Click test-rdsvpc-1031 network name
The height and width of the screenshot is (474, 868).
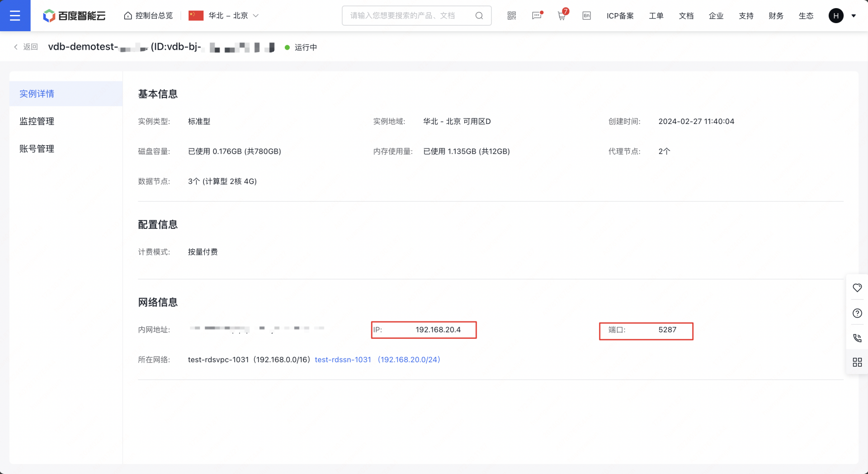pyautogui.click(x=218, y=360)
